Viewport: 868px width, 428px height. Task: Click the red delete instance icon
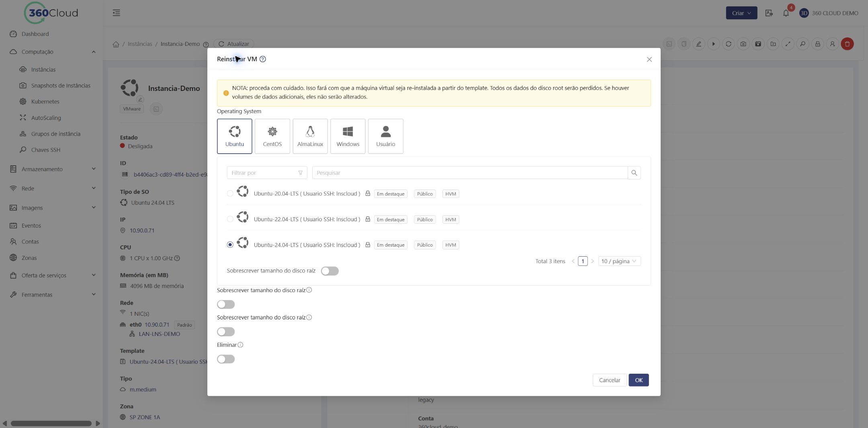pos(847,44)
